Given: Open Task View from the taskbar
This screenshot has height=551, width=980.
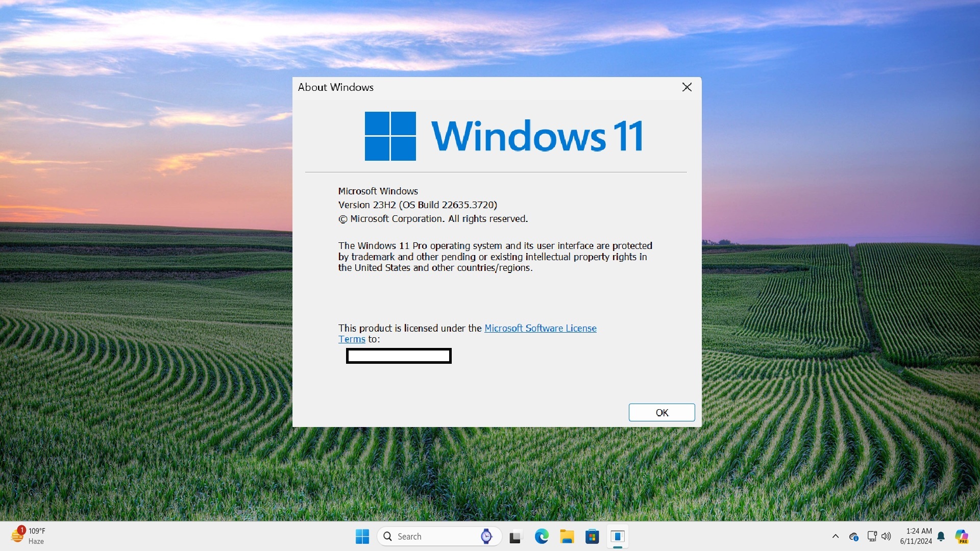Looking at the screenshot, I should (x=515, y=536).
